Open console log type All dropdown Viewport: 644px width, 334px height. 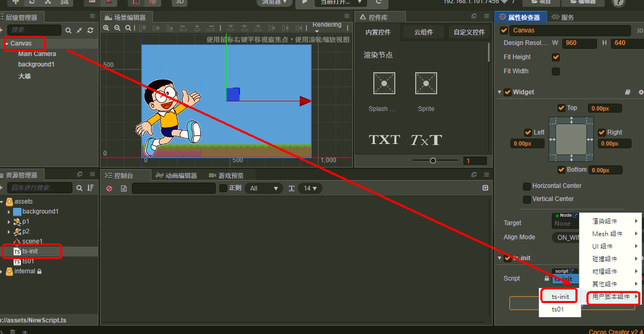pyautogui.click(x=263, y=188)
